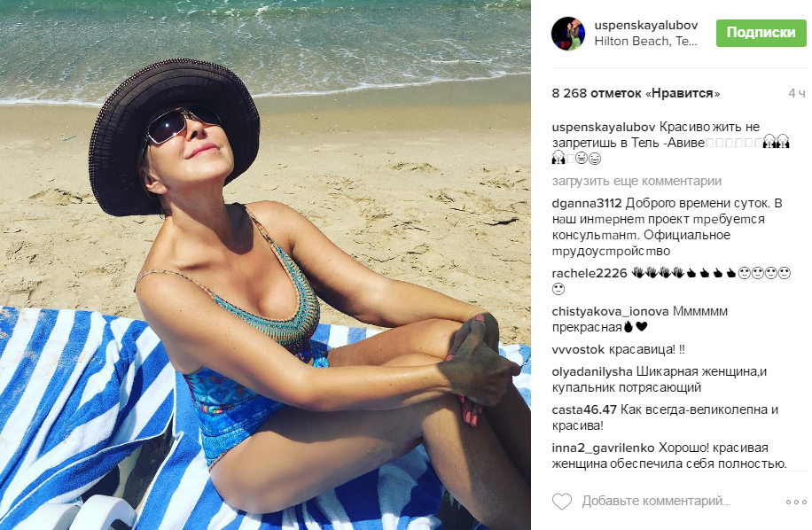Click the green Подписки button
Viewport: 812px width, 530px height.
point(761,33)
